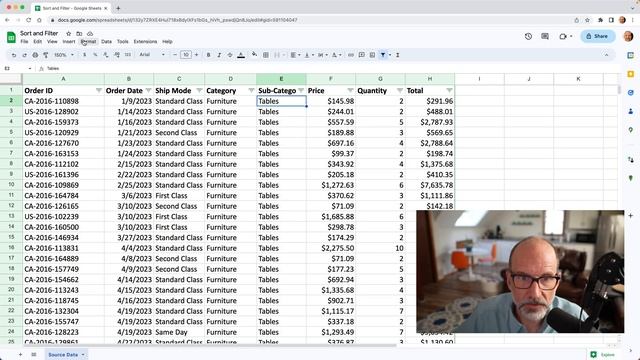The height and width of the screenshot is (360, 640).
Task: Open the all sheets list icon
Action: 34,355
